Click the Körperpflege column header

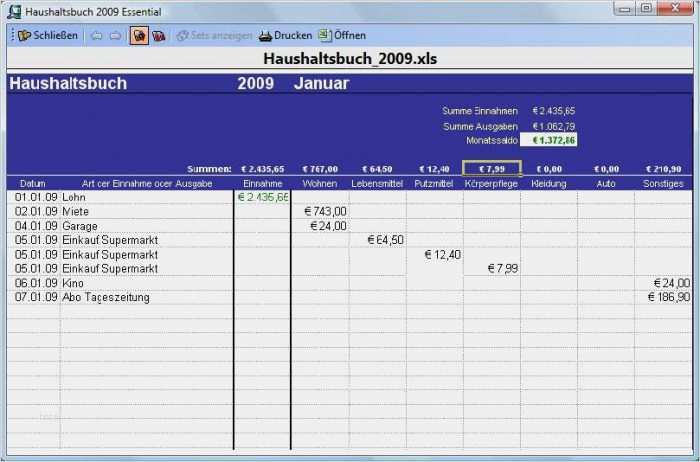coord(491,183)
